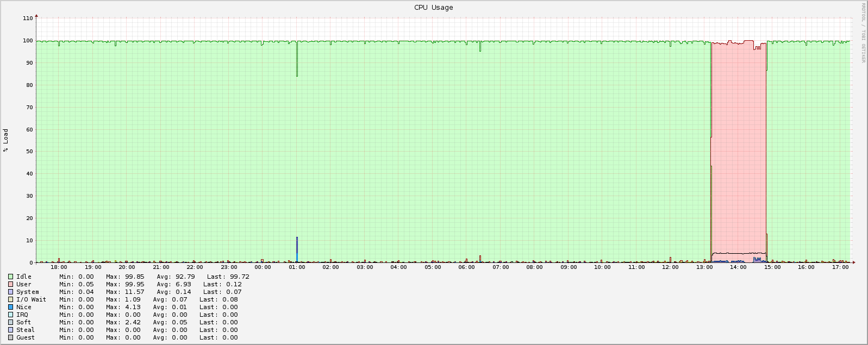Click the 18:00 time axis label

tap(59, 267)
